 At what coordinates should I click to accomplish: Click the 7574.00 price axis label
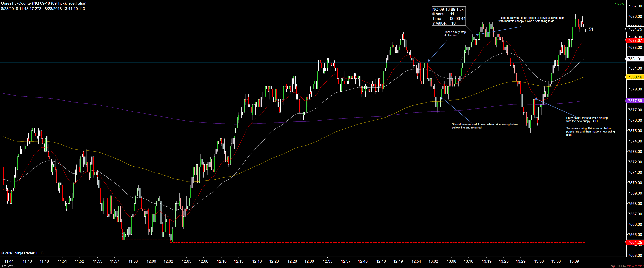[x=635, y=141]
